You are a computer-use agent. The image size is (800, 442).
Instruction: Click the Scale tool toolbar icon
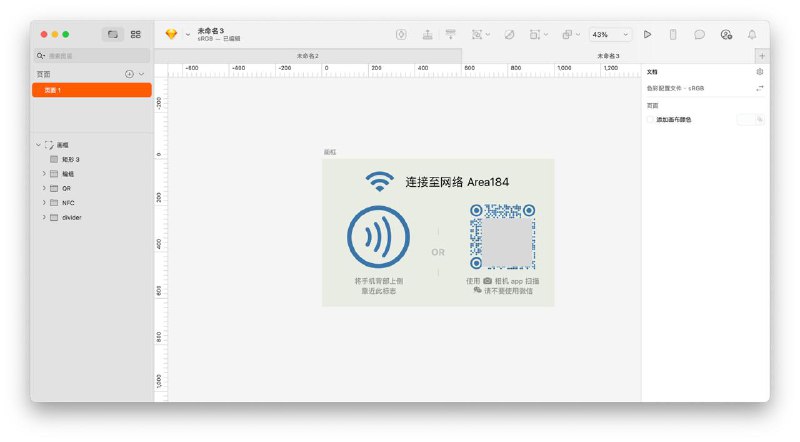pyautogui.click(x=534, y=34)
